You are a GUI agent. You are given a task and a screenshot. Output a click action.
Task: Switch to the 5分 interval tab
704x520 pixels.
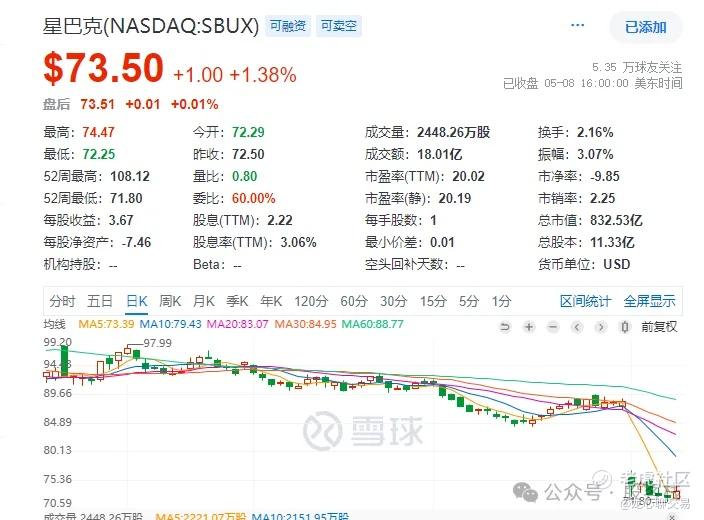tap(469, 301)
